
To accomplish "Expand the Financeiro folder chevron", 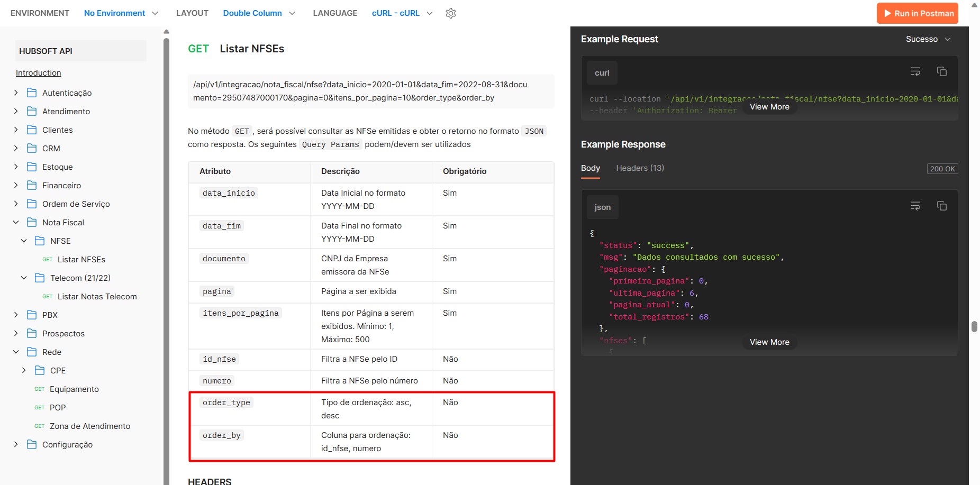I will (16, 185).
